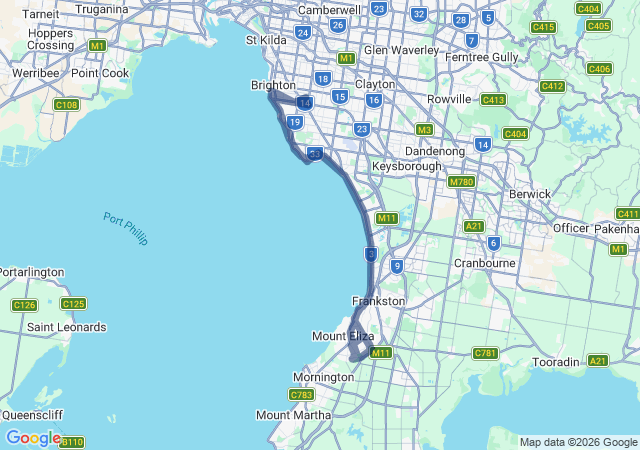
Task: Click route 3 shield above Frankston
Action: [371, 254]
